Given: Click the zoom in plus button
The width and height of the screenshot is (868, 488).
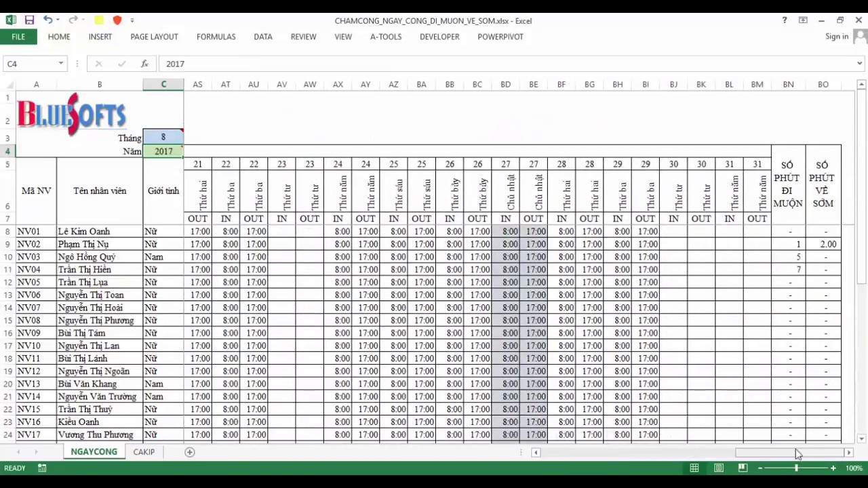Looking at the screenshot, I should pos(833,468).
